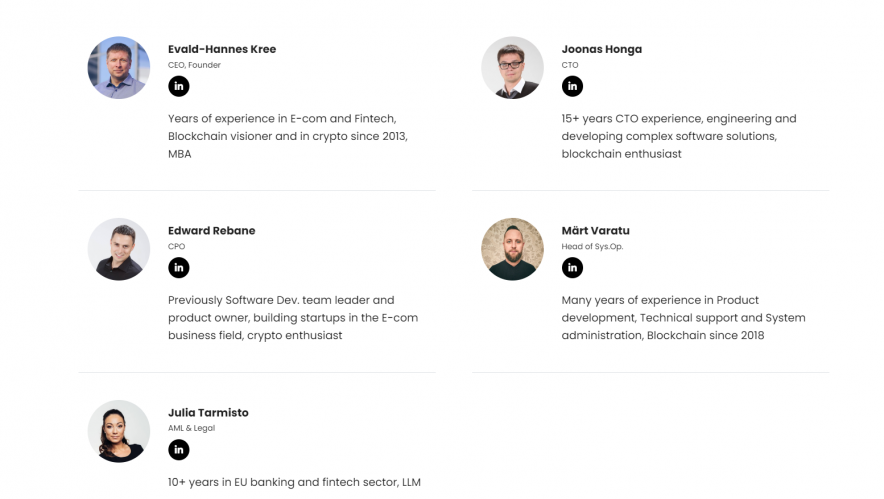The height and width of the screenshot is (499, 884).
Task: Click the name Märt Varatu
Action: point(596,231)
